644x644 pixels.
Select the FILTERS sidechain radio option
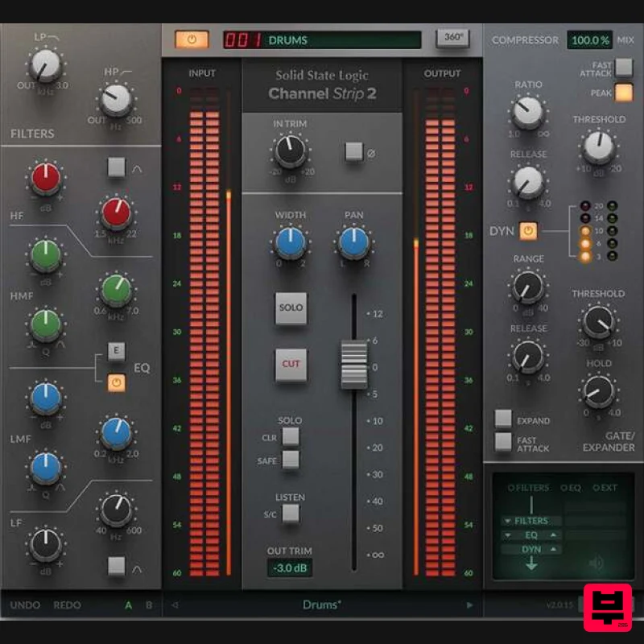(528, 488)
